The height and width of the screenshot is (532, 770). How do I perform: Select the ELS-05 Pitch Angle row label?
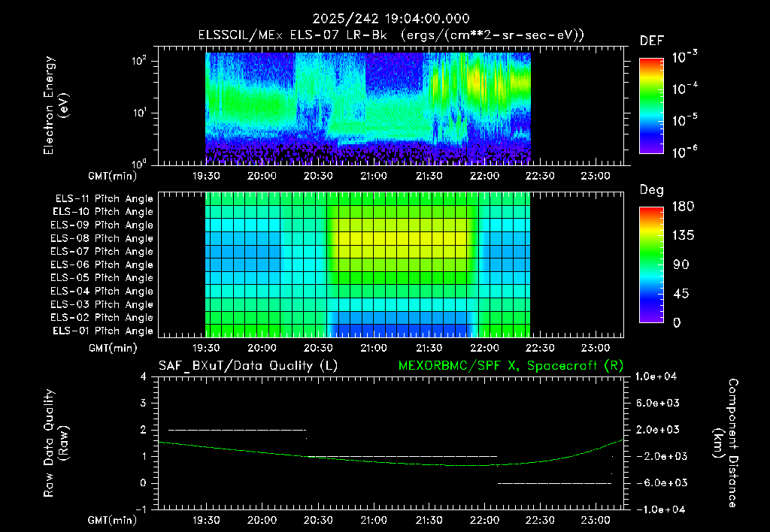click(102, 278)
